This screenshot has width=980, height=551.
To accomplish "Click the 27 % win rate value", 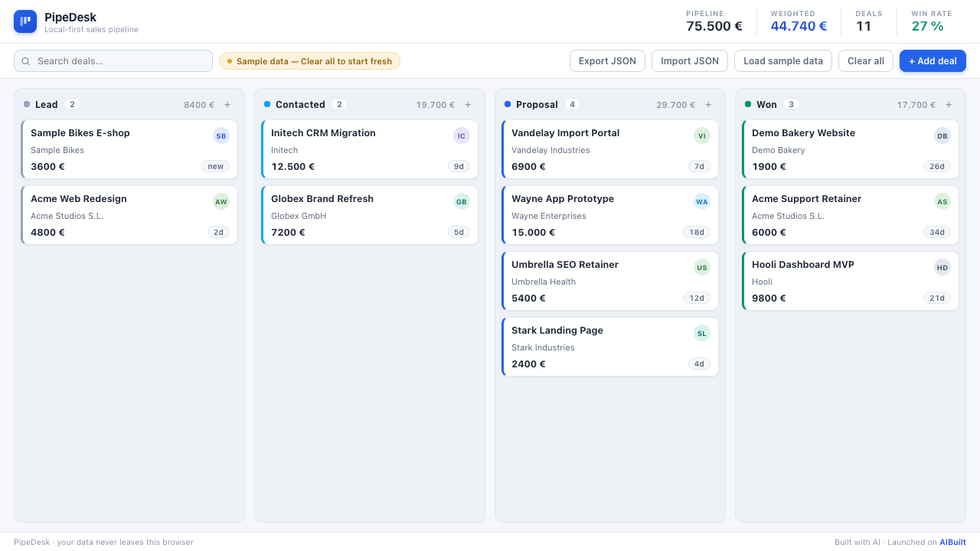I will [927, 26].
